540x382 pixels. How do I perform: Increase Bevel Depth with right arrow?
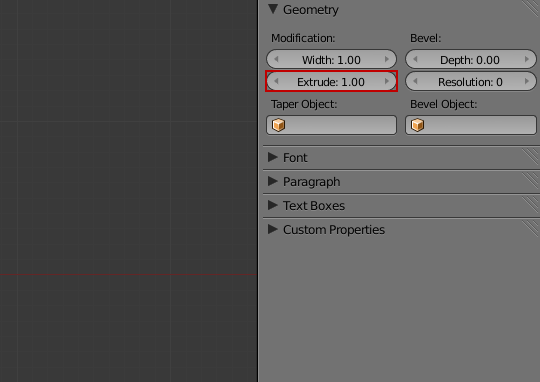point(527,59)
